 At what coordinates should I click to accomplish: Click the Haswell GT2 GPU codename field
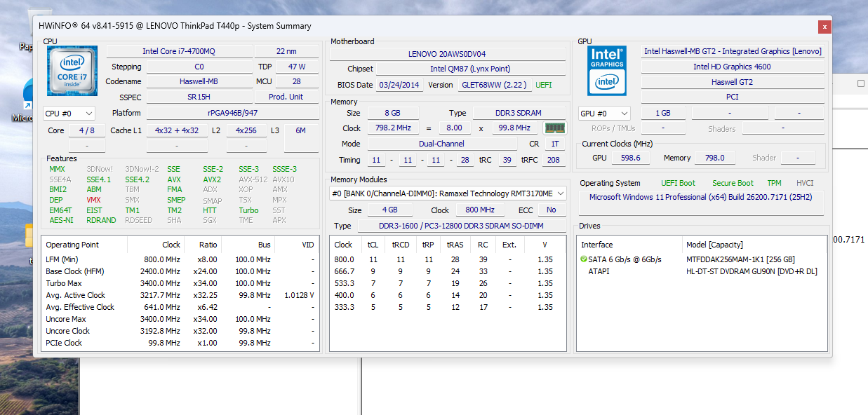732,82
